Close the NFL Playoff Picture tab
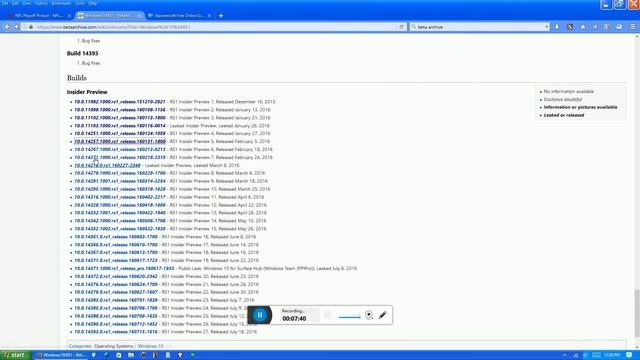 [x=69, y=16]
